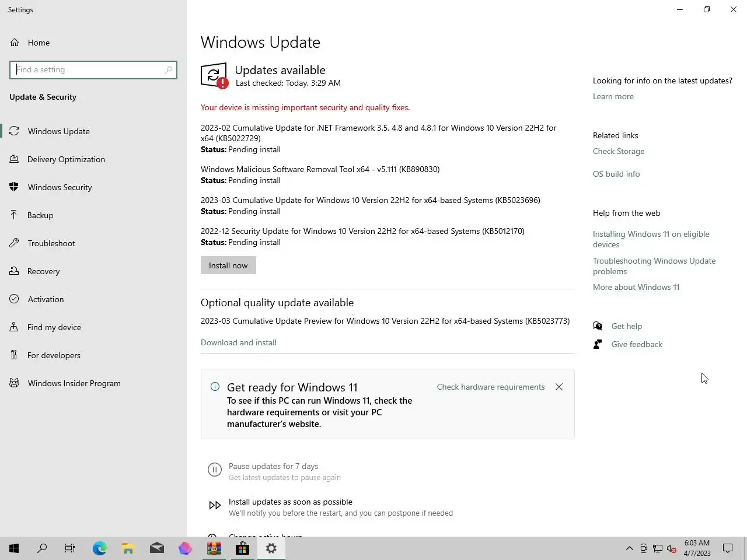Open the Mail app from taskbar
The width and height of the screenshot is (747, 560).
157,548
